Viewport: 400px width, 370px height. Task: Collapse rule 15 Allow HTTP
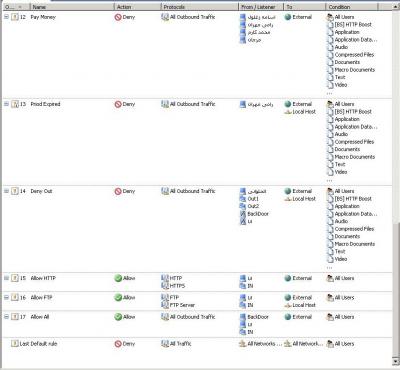pos(6,278)
